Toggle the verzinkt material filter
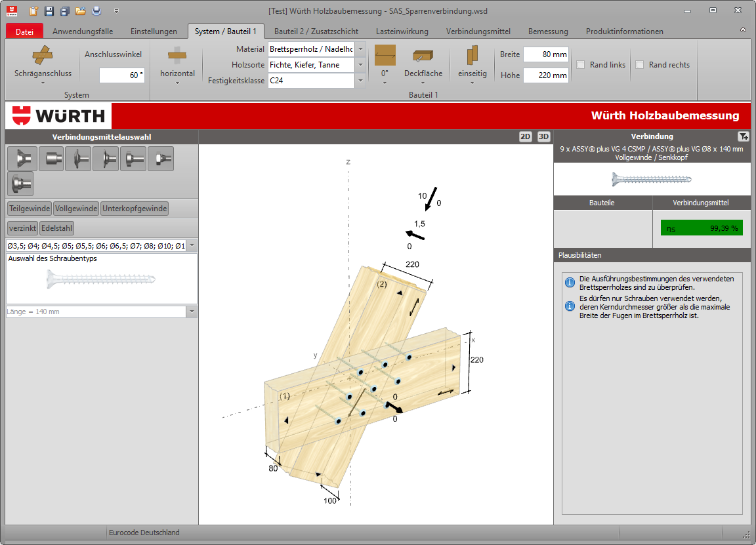 (23, 228)
